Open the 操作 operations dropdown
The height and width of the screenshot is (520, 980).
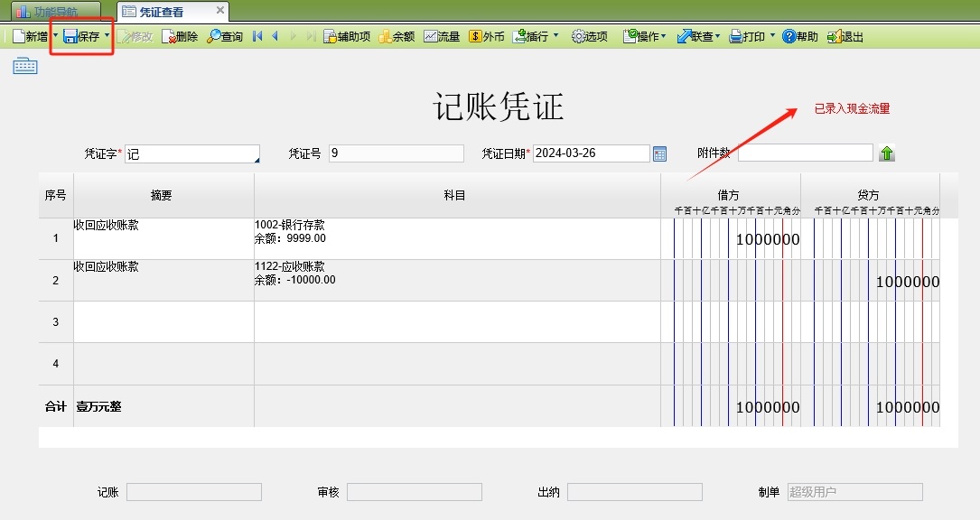pos(666,36)
